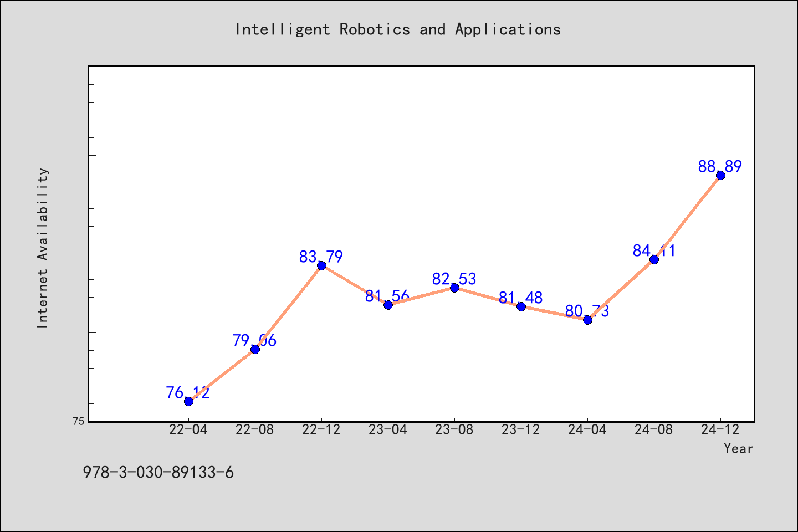Click the data point labeled 81.56
Image resolution: width=798 pixels, height=532 pixels.
(x=388, y=305)
